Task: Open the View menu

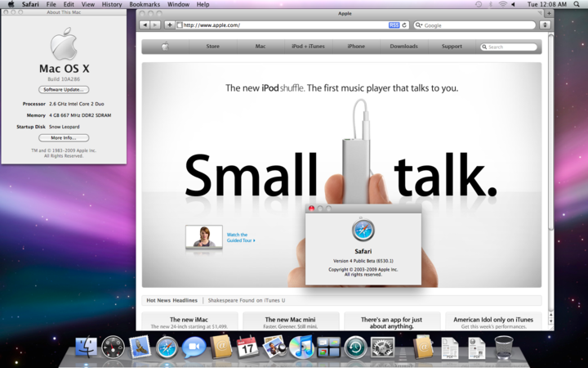Action: 88,4
